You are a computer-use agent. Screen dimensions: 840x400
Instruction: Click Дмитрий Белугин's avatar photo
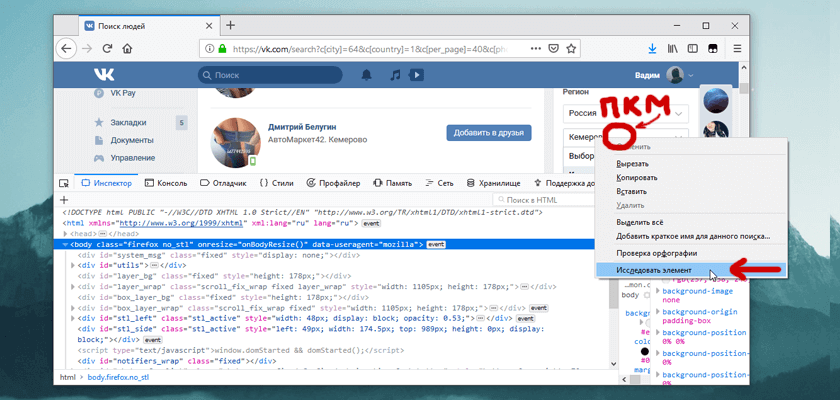click(234, 143)
